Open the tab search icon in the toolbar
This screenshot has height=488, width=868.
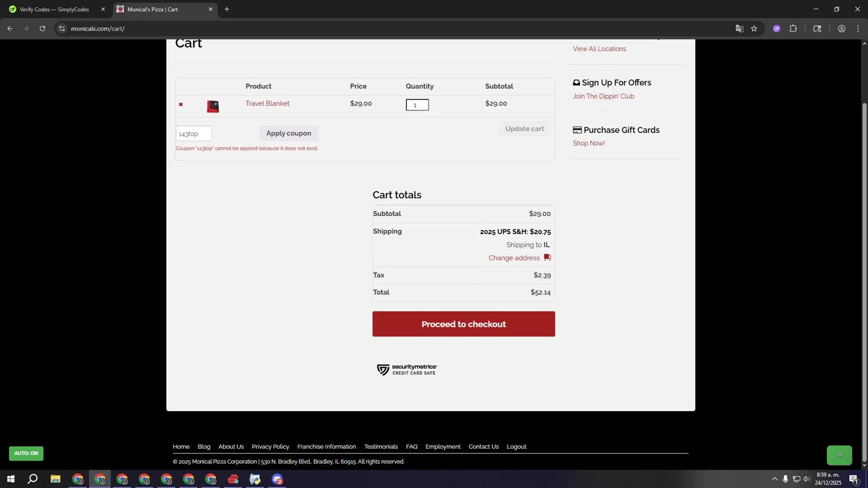tap(817, 28)
